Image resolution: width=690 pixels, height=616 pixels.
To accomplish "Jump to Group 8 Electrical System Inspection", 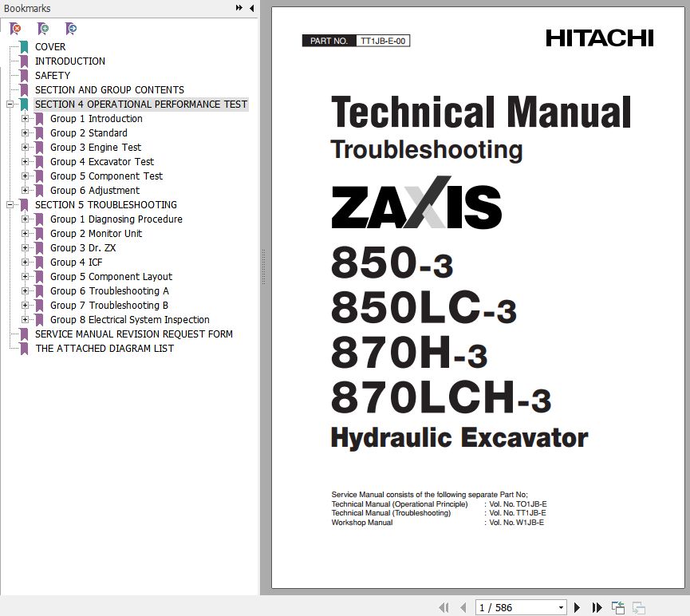I will pos(130,320).
